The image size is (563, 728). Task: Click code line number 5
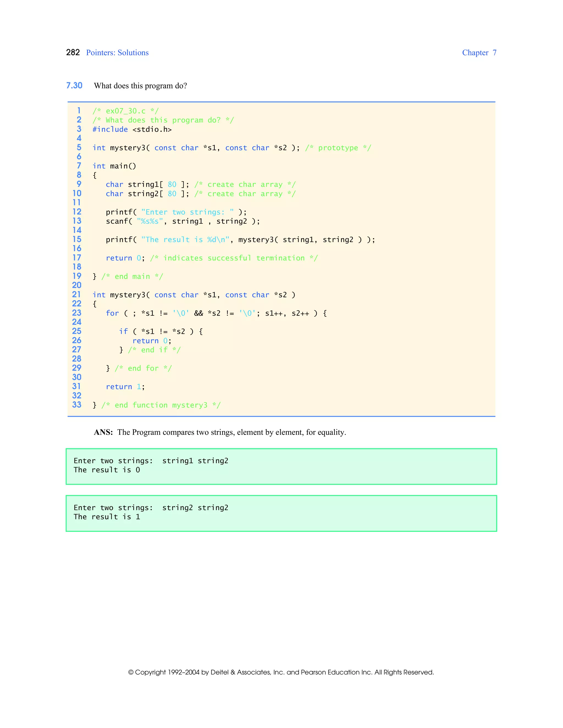tap(79, 148)
